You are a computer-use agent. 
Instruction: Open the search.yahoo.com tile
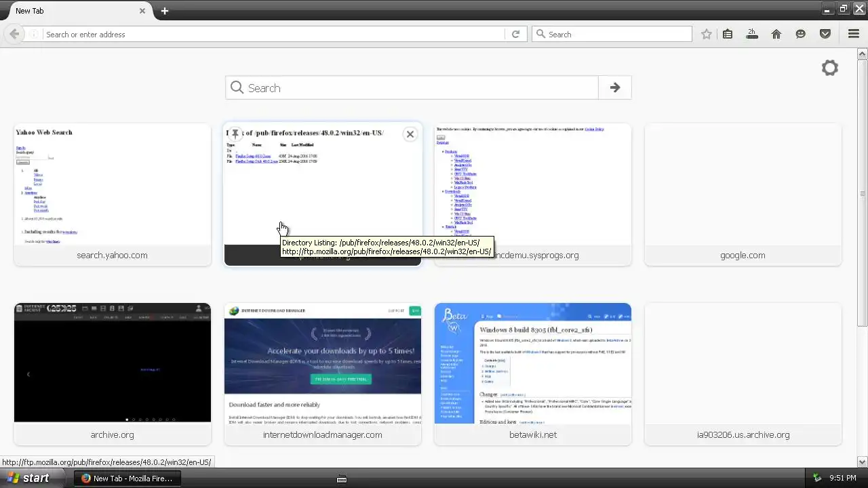(113, 195)
